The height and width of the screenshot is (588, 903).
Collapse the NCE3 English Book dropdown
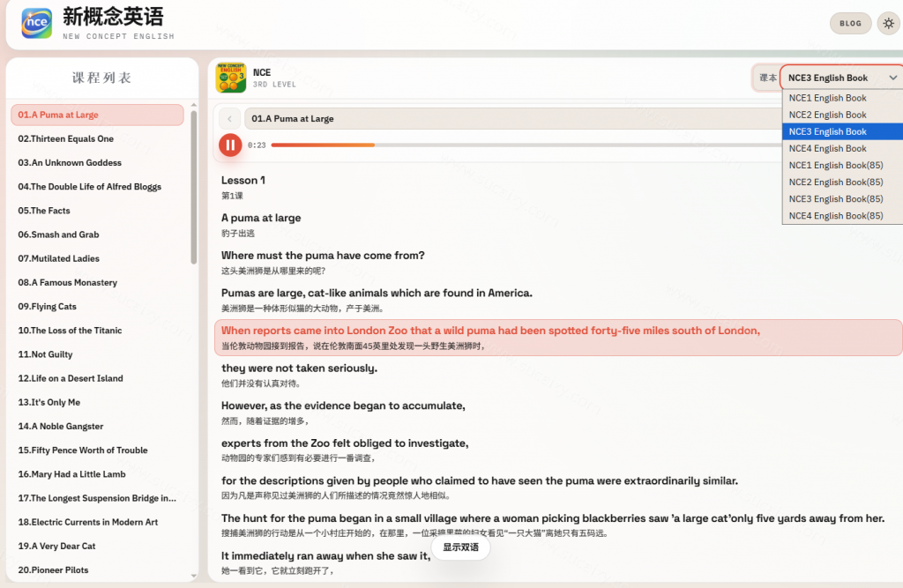[842, 78]
